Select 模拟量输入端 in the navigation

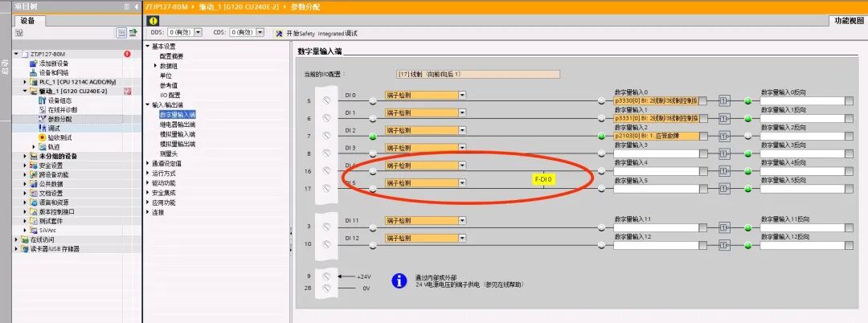point(177,134)
